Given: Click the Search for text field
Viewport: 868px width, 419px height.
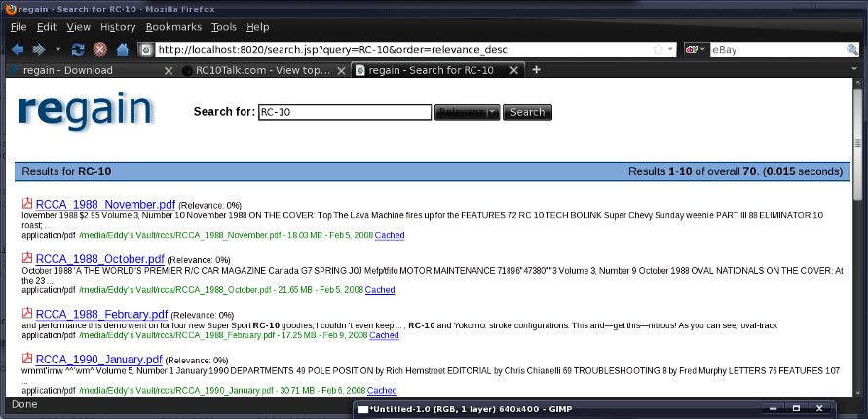Looking at the screenshot, I should [345, 112].
